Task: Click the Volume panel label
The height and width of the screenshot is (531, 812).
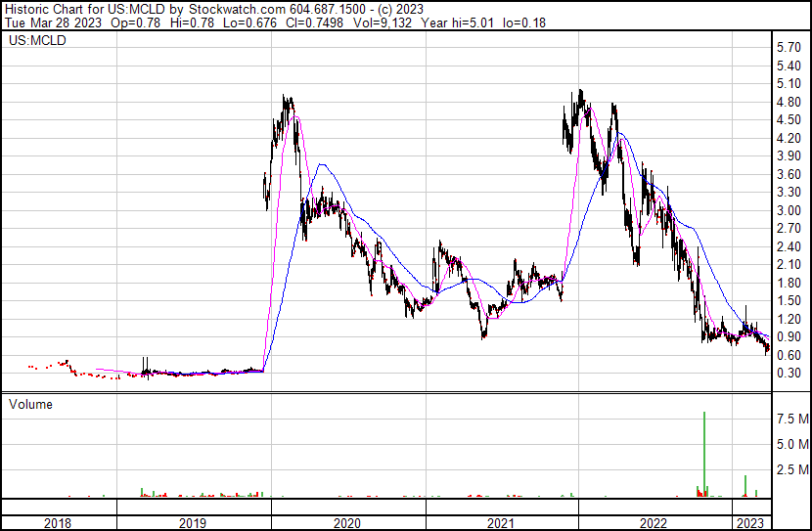Action: pos(30,404)
